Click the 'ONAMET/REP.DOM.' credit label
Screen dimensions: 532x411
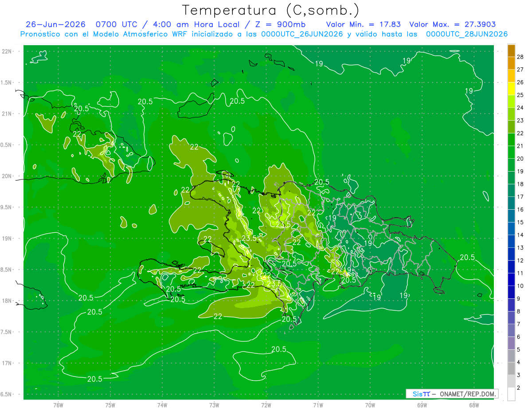[469, 394]
